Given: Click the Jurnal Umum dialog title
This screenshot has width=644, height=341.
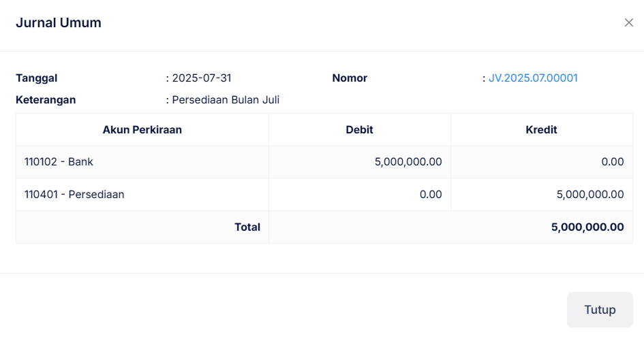Looking at the screenshot, I should pos(59,23).
